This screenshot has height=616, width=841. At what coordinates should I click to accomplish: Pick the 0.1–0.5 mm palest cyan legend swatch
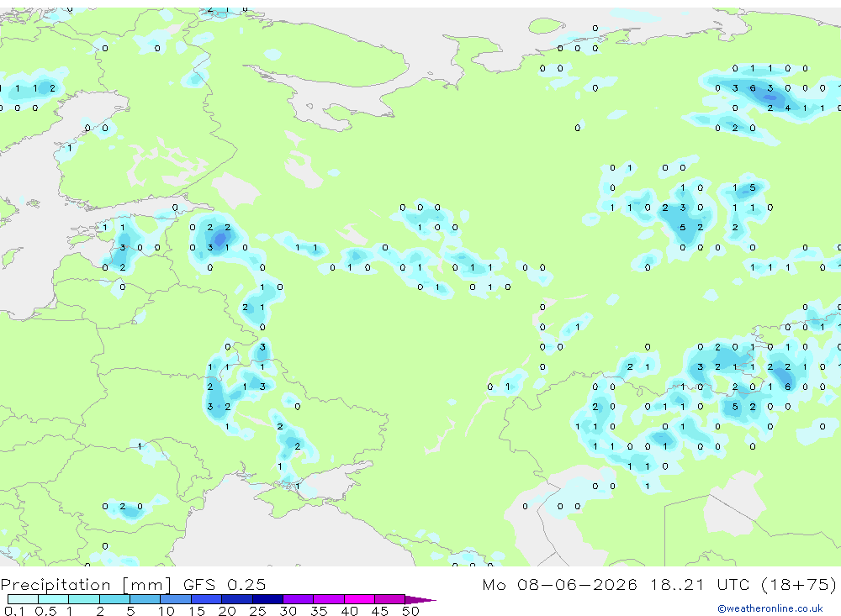click(23, 599)
